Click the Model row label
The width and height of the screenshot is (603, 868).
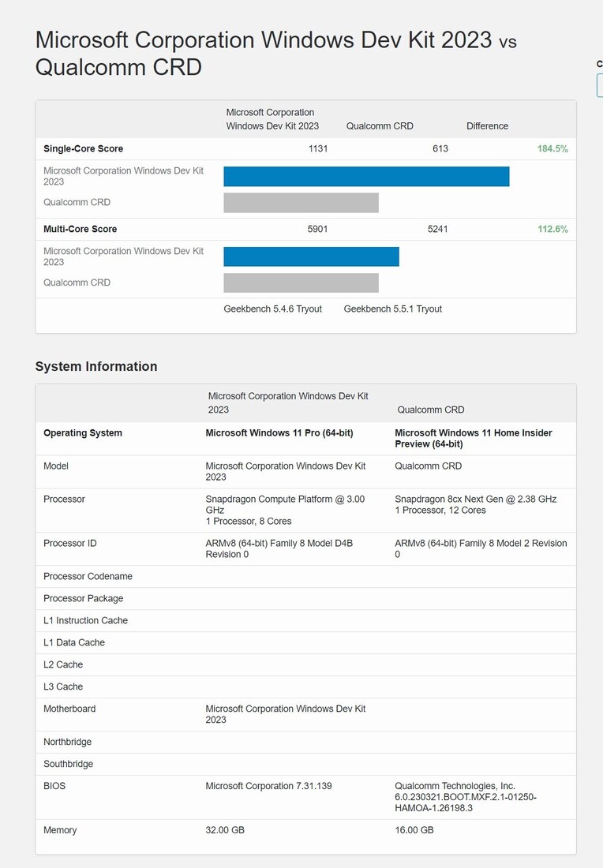pyautogui.click(x=56, y=466)
